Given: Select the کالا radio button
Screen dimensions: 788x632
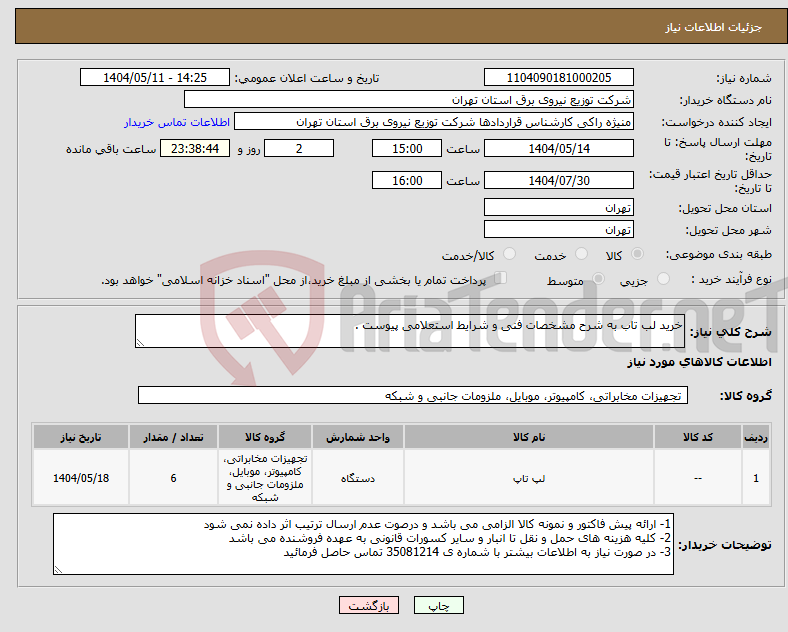Looking at the screenshot, I should coord(637,254).
